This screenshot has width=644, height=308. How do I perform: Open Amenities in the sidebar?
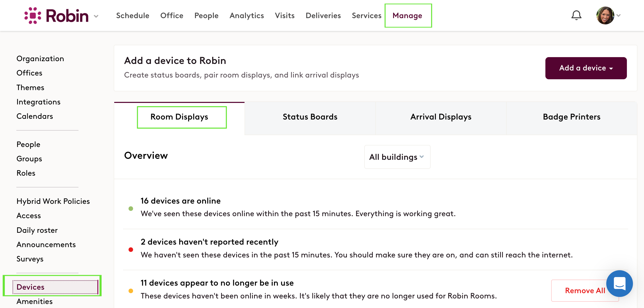tap(34, 301)
